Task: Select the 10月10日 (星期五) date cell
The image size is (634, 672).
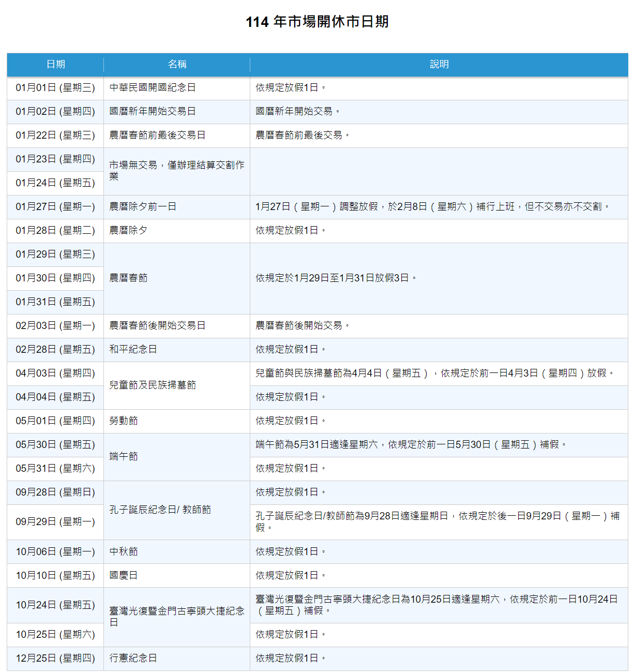Action: [x=55, y=576]
